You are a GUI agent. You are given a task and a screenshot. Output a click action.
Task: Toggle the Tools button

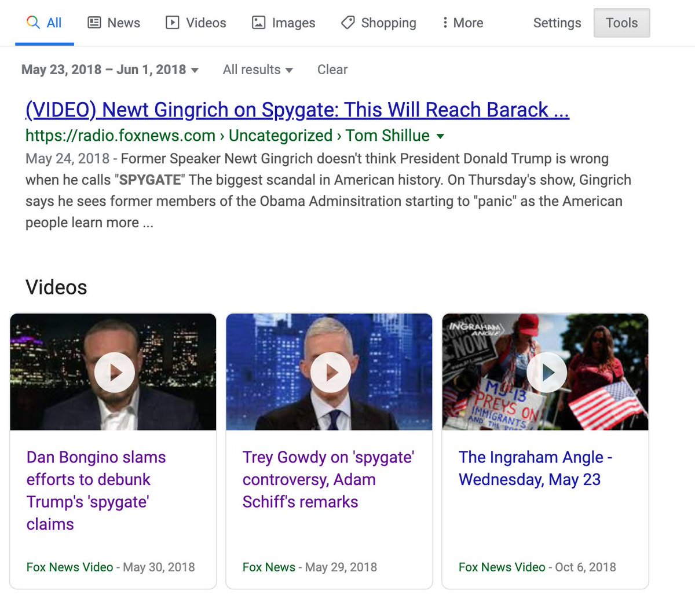click(x=621, y=23)
